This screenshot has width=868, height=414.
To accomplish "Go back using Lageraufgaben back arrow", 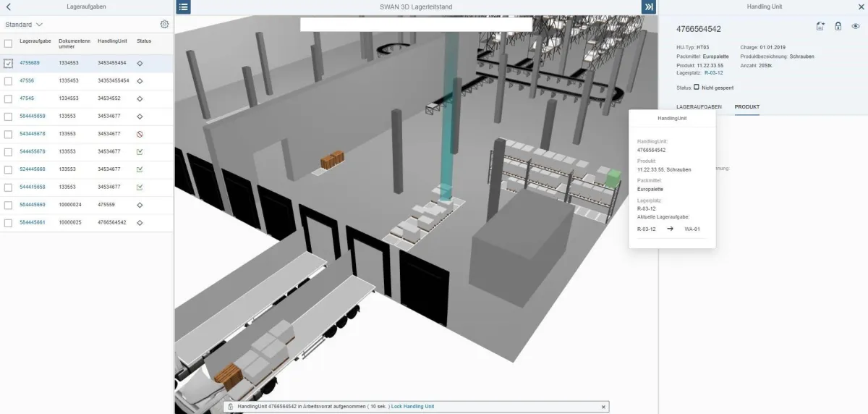I will [x=8, y=7].
